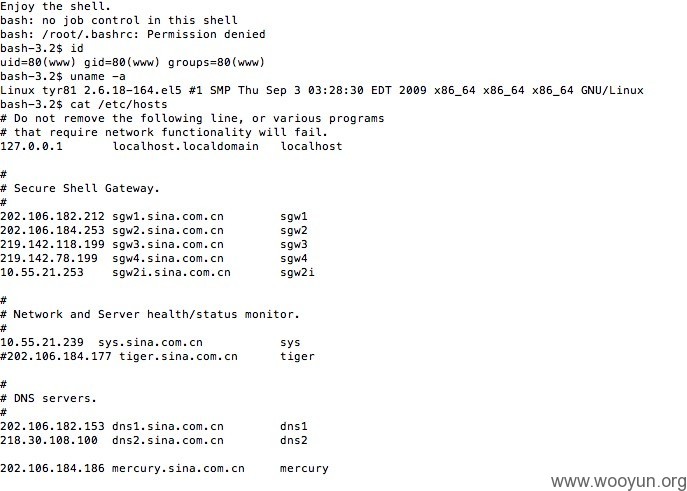Click the 'Secure Shell Gateway' comment line
This screenshot has height=491, width=687.
pyautogui.click(x=80, y=188)
